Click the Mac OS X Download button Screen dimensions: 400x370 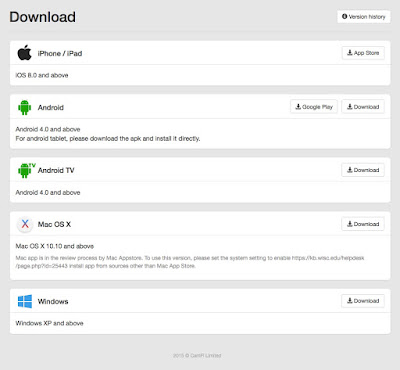tap(363, 224)
